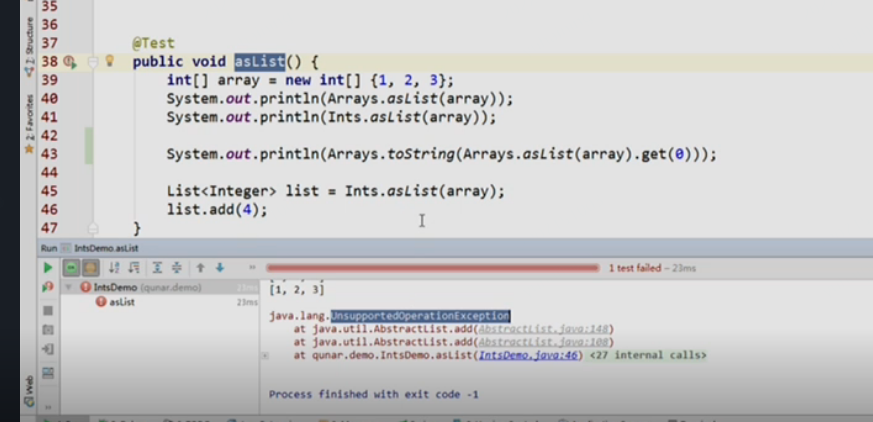
Task: Click Sort Alphabetically icon in test toolbar
Action: pyautogui.click(x=113, y=268)
